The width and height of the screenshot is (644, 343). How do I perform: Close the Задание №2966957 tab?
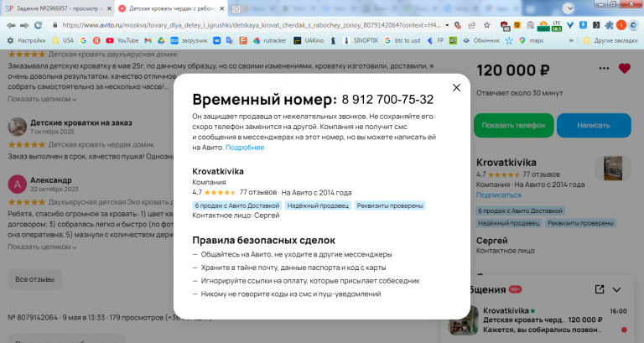109,8
